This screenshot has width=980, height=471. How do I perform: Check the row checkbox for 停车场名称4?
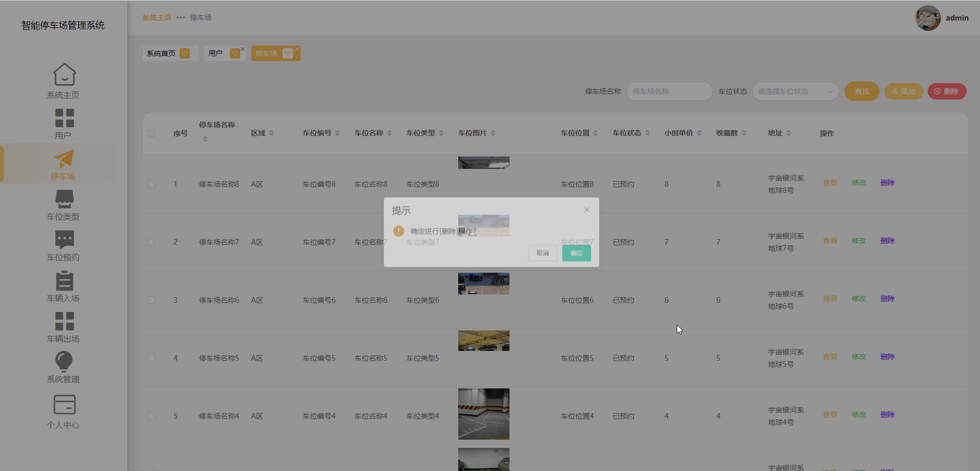pos(151,416)
